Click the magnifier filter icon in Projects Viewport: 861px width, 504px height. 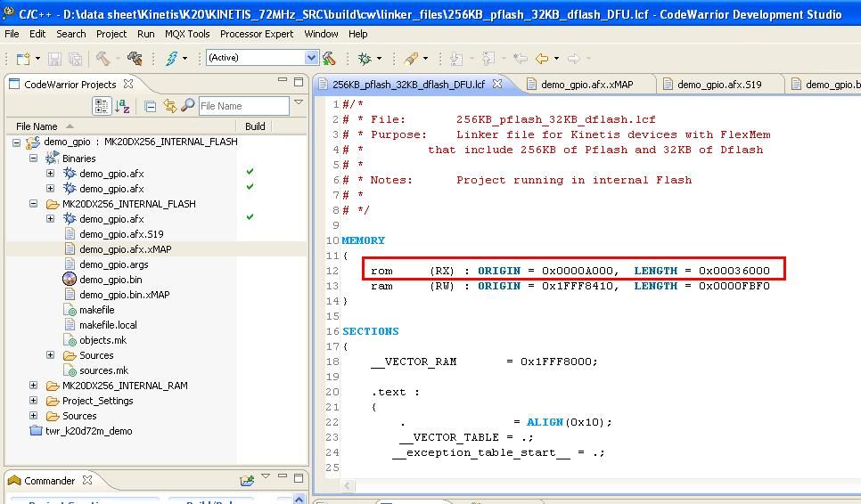tap(188, 105)
